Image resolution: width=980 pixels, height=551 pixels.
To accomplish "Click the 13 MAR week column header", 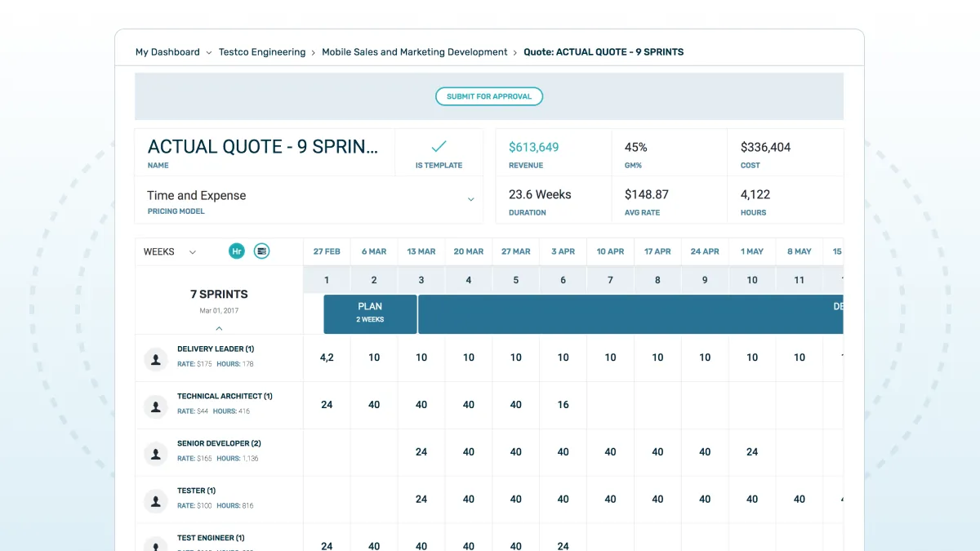I will [x=421, y=251].
